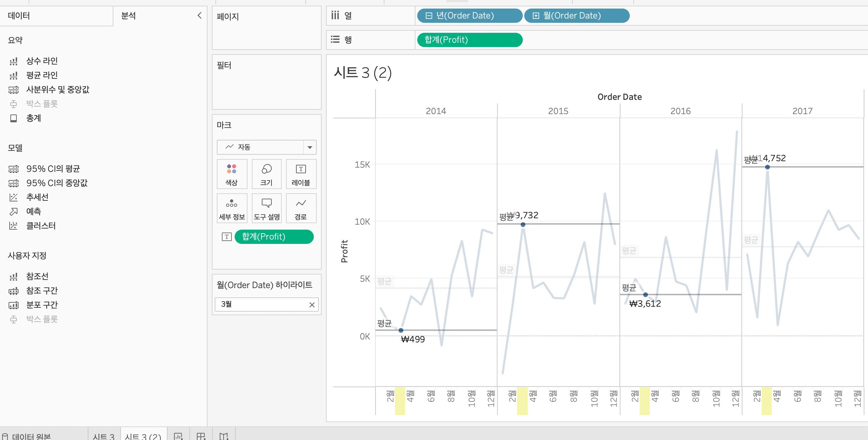
Task: Click the new worksheet icon
Action: (x=178, y=436)
